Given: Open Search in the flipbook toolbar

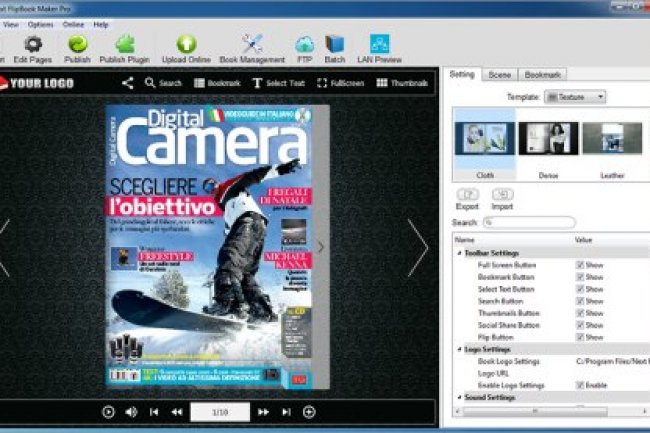Looking at the screenshot, I should (x=163, y=83).
